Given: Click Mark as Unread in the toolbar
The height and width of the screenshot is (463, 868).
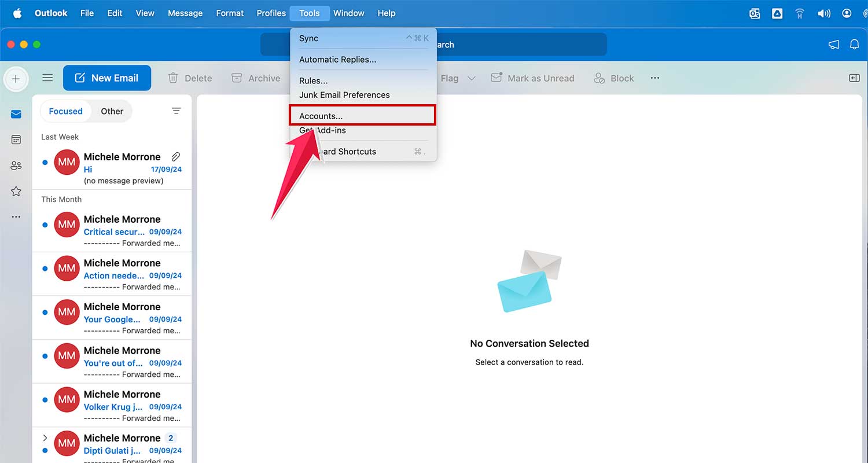Looking at the screenshot, I should pyautogui.click(x=533, y=78).
